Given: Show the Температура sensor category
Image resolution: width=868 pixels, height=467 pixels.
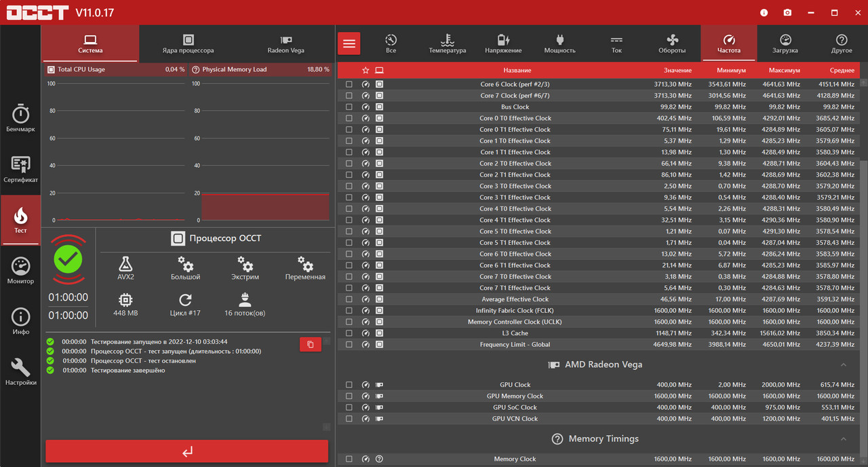Looking at the screenshot, I should click(447, 43).
